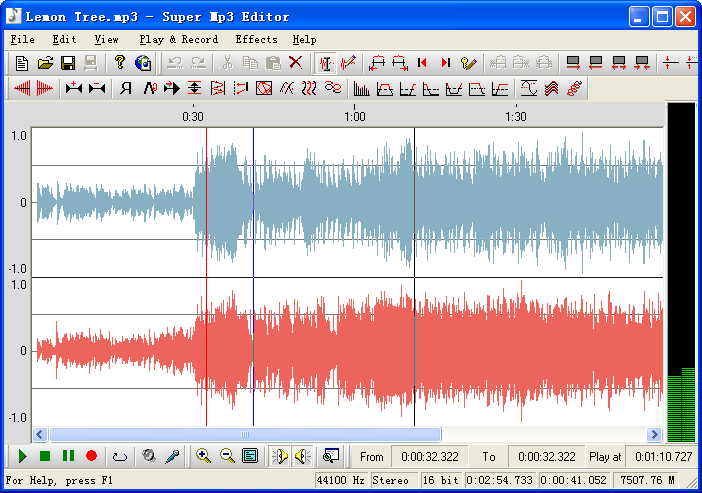Screen dimensions: 702x493
Task: Choose the pencil waveform edit tool
Action: click(x=348, y=63)
